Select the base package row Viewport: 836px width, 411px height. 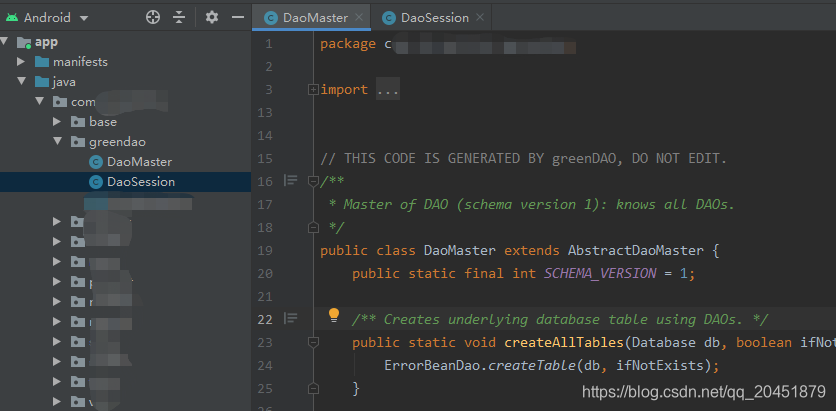point(125,122)
